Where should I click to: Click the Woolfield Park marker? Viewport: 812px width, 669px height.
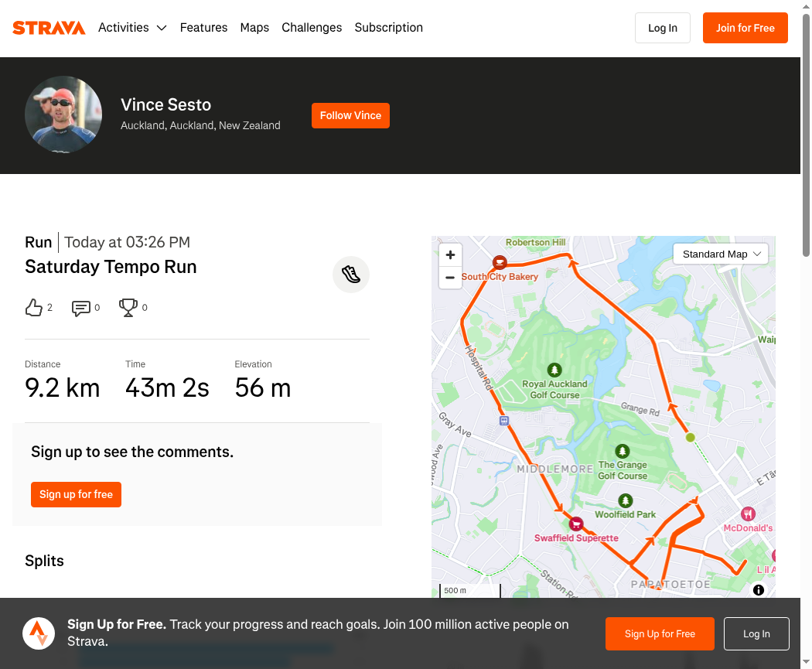click(626, 500)
